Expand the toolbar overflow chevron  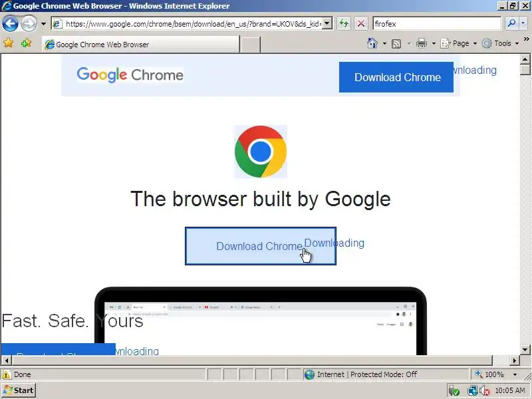526,39
